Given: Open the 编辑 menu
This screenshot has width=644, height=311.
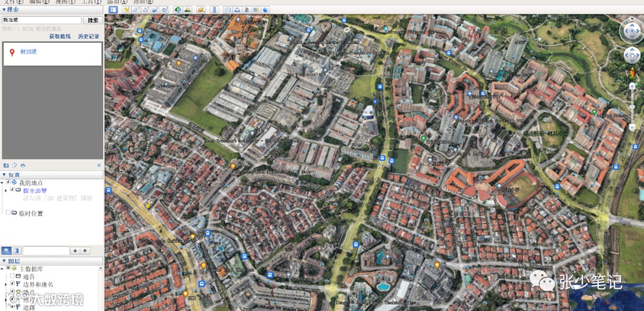Looking at the screenshot, I should tap(39, 2).
